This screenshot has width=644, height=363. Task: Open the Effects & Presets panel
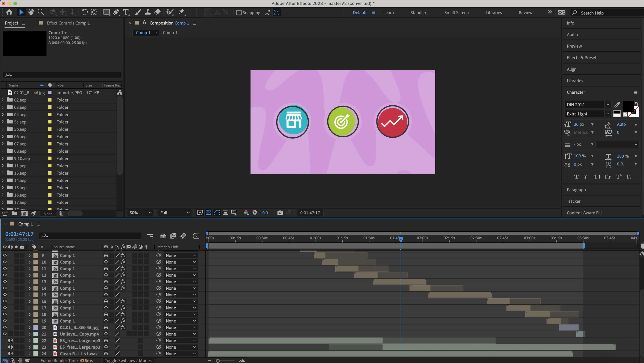coord(583,58)
